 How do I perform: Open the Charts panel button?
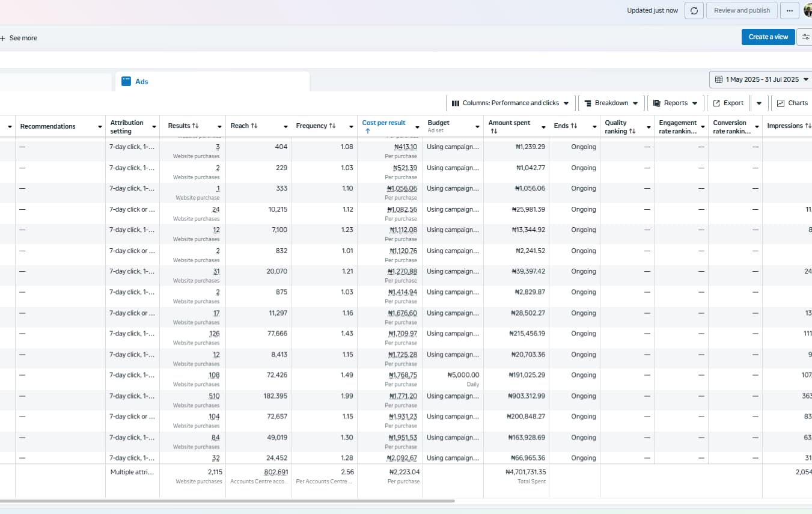click(x=792, y=103)
